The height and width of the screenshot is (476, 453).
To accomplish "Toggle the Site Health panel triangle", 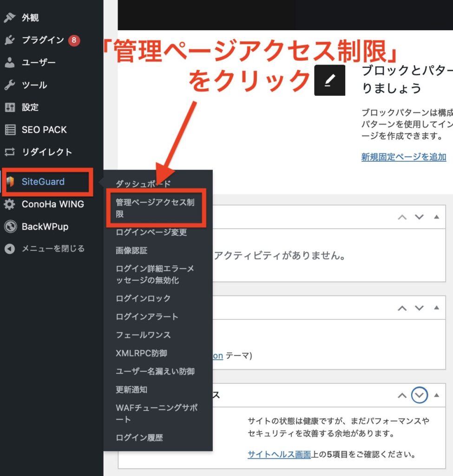I will (x=436, y=395).
